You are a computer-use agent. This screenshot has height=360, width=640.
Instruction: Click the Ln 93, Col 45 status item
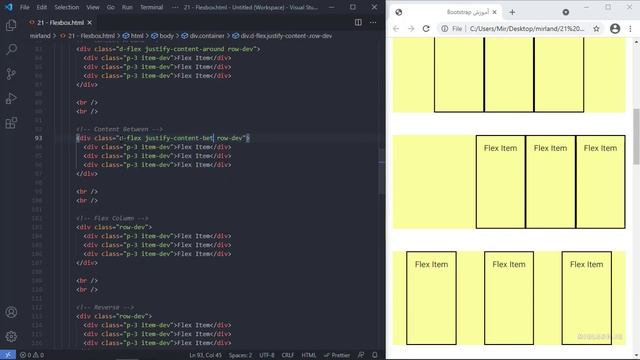pyautogui.click(x=205, y=355)
